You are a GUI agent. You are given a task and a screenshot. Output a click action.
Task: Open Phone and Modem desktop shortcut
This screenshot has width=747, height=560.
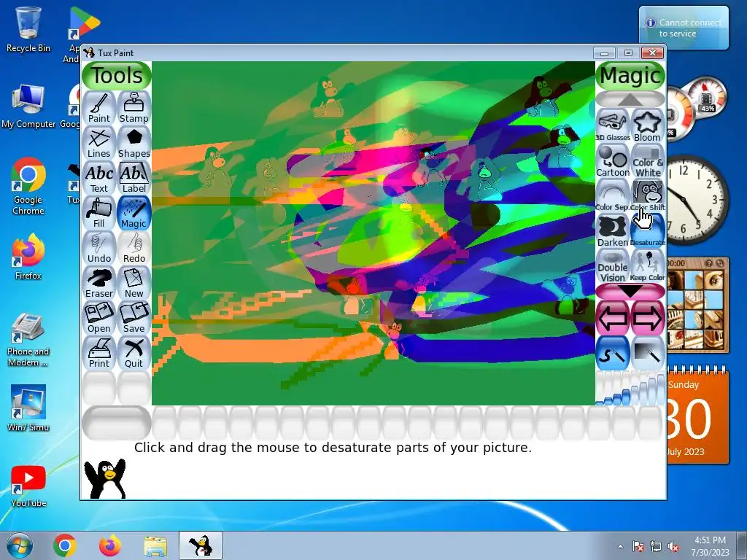point(28,340)
